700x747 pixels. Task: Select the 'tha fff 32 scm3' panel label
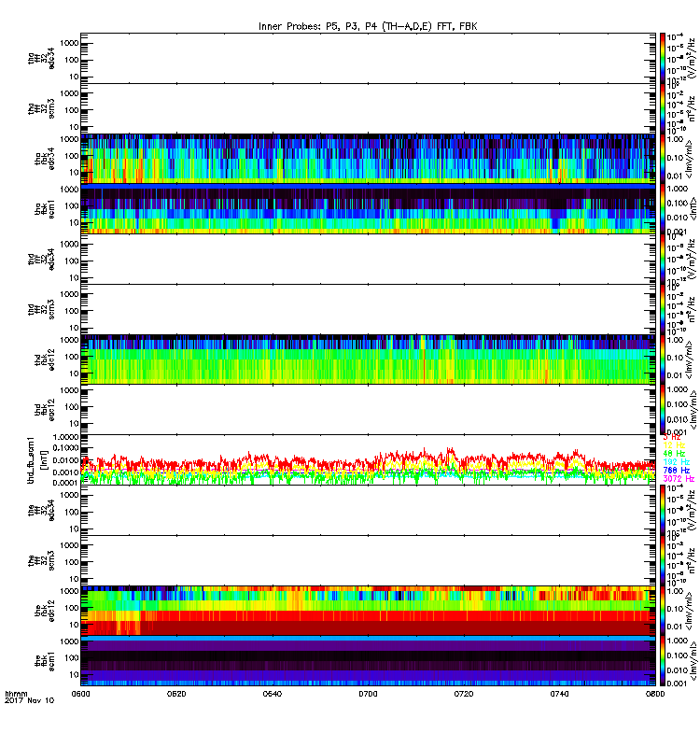pyautogui.click(x=41, y=108)
